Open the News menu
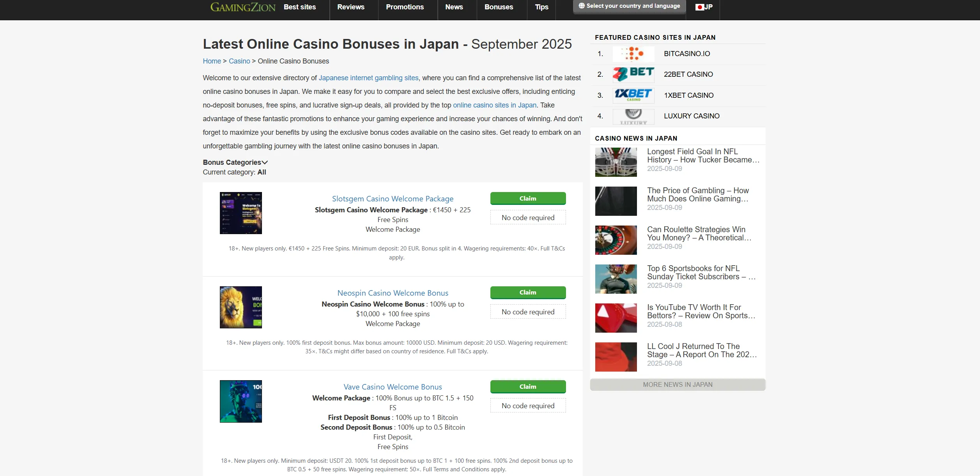The height and width of the screenshot is (476, 980). 454,7
